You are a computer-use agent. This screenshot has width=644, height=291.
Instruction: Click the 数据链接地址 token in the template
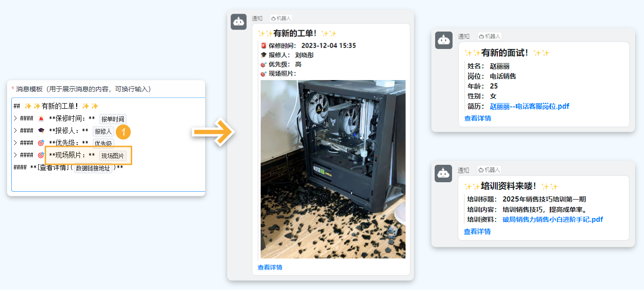pos(92,168)
